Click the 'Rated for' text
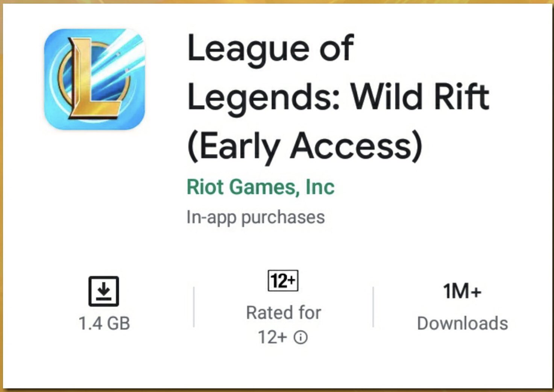 (x=284, y=313)
